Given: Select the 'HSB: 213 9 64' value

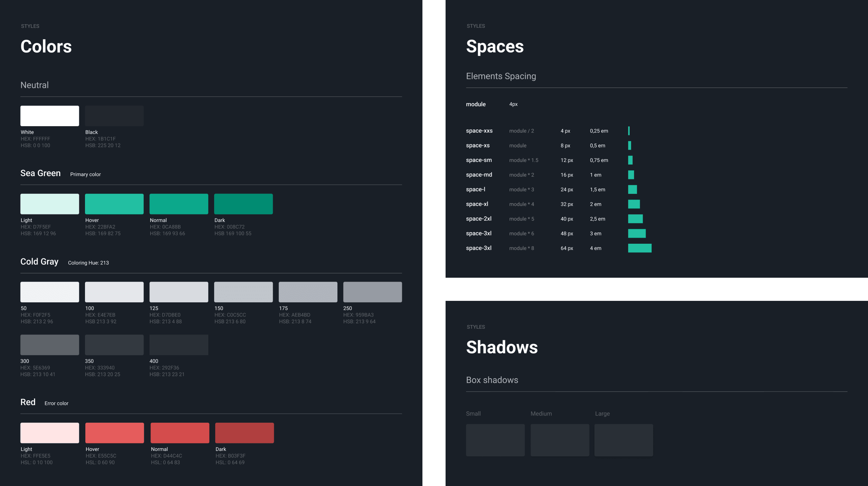Looking at the screenshot, I should click(359, 321).
